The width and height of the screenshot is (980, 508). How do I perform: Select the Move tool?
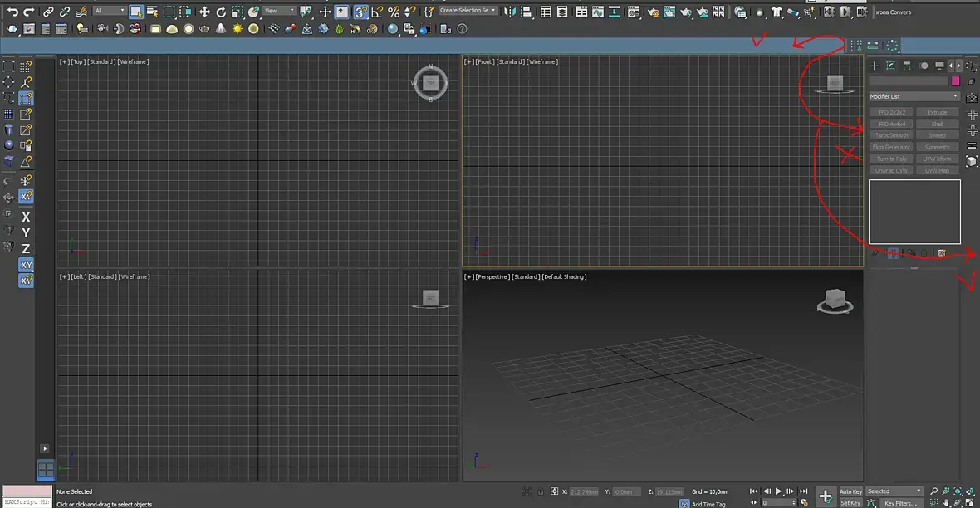pos(204,12)
